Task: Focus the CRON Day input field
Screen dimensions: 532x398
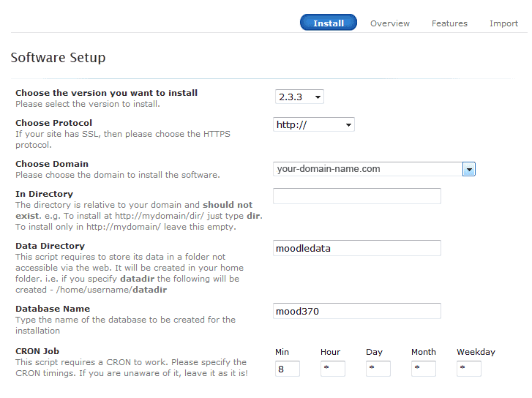Action: tap(378, 369)
